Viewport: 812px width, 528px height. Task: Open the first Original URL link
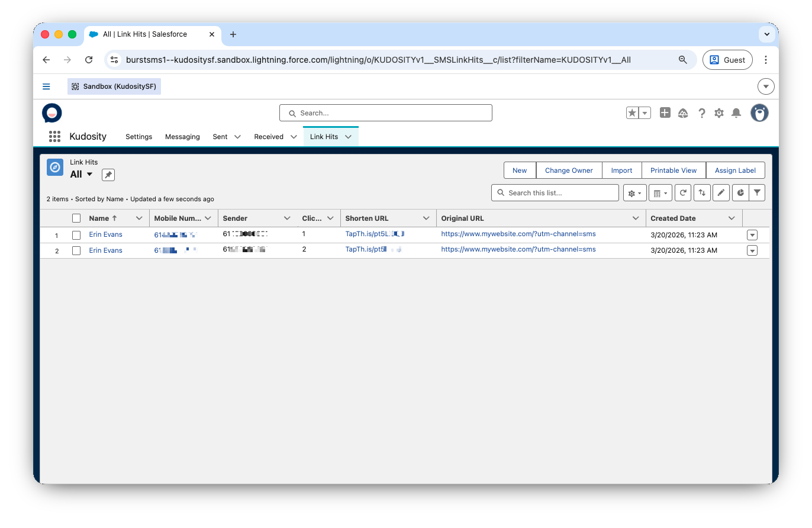point(518,234)
